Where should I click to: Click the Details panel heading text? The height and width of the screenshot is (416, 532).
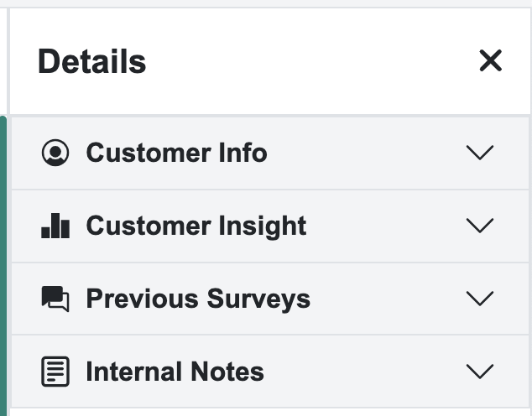pos(92,61)
